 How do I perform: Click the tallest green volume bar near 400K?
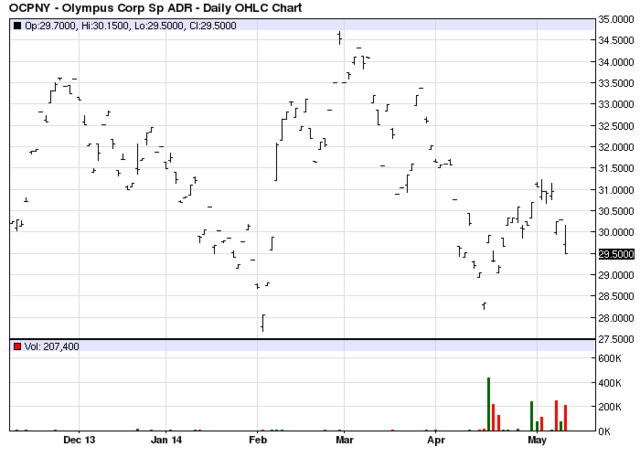coord(489,404)
